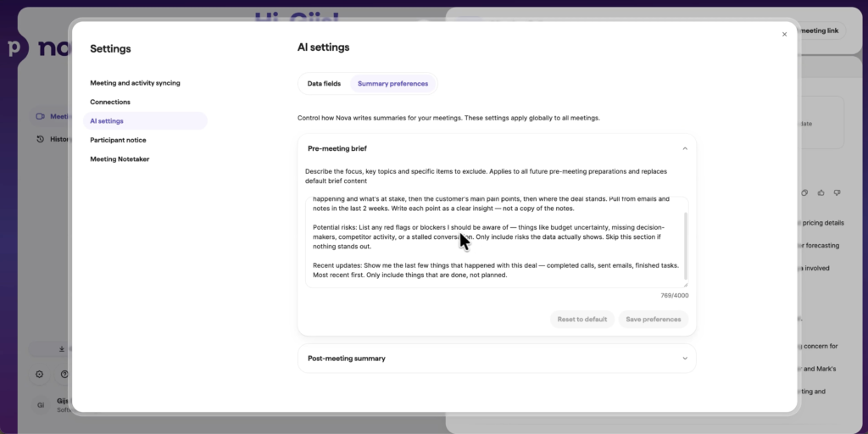Click the help question mark icon in background
This screenshot has width=868, height=434.
tap(64, 374)
